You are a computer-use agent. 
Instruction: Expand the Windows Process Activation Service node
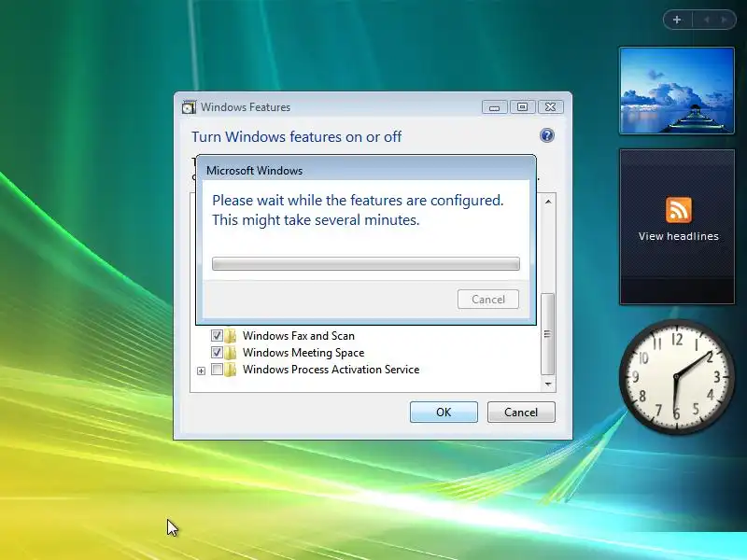[201, 371]
